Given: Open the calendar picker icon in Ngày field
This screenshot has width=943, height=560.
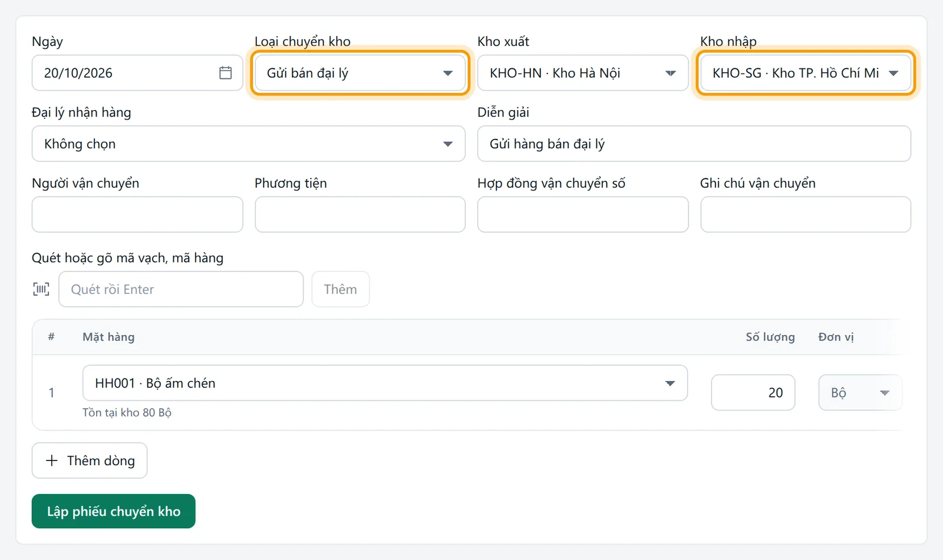Looking at the screenshot, I should pyautogui.click(x=225, y=73).
